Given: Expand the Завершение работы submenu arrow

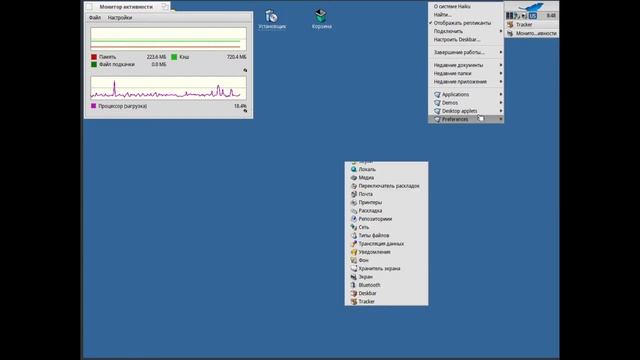Looking at the screenshot, I should pos(500,52).
